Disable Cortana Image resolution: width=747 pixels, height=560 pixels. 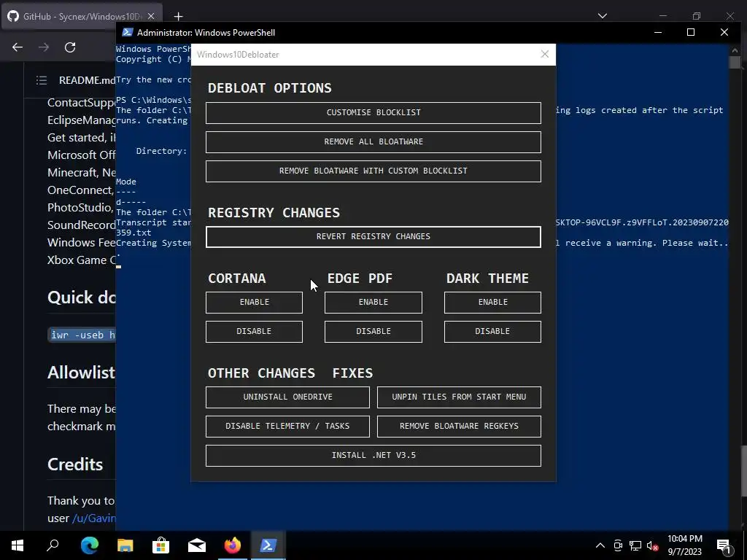pos(254,332)
